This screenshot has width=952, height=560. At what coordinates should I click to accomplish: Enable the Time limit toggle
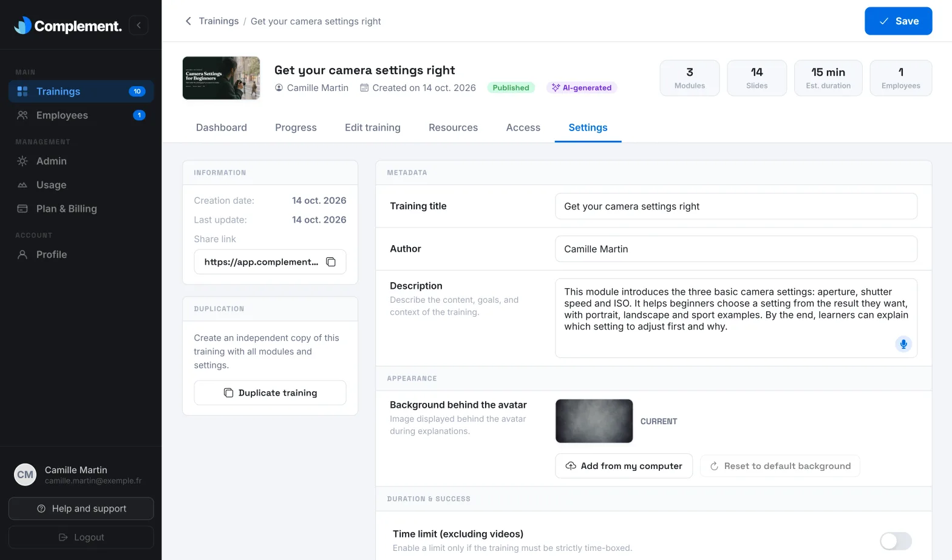pos(896,541)
